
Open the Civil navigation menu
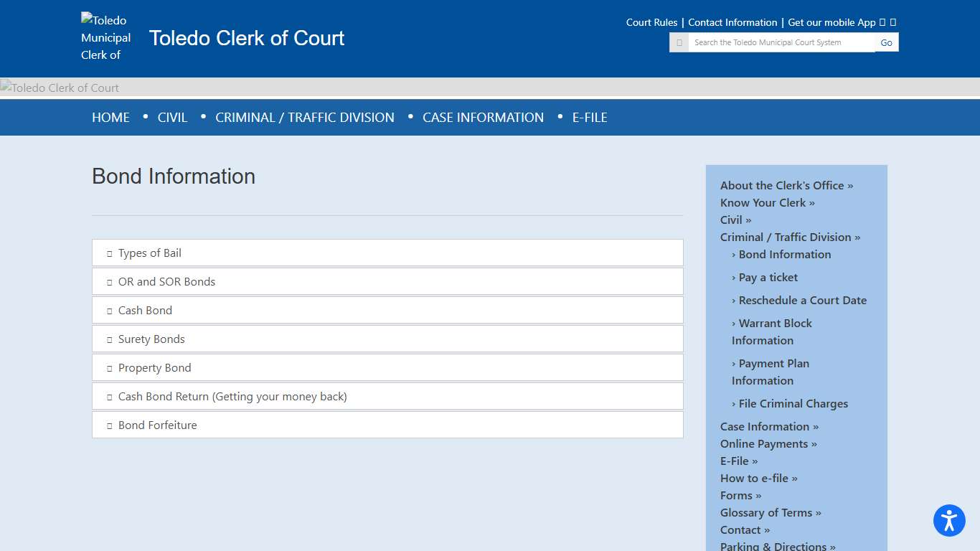172,118
